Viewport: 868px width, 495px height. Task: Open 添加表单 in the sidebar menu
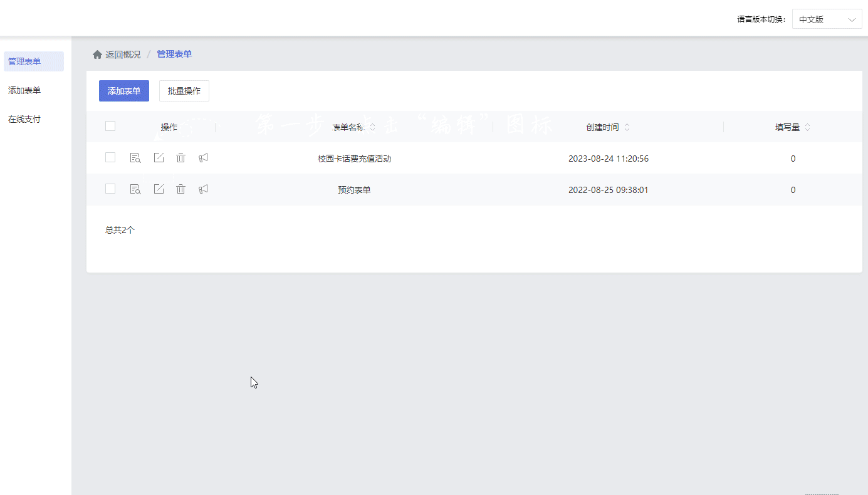pyautogui.click(x=24, y=90)
